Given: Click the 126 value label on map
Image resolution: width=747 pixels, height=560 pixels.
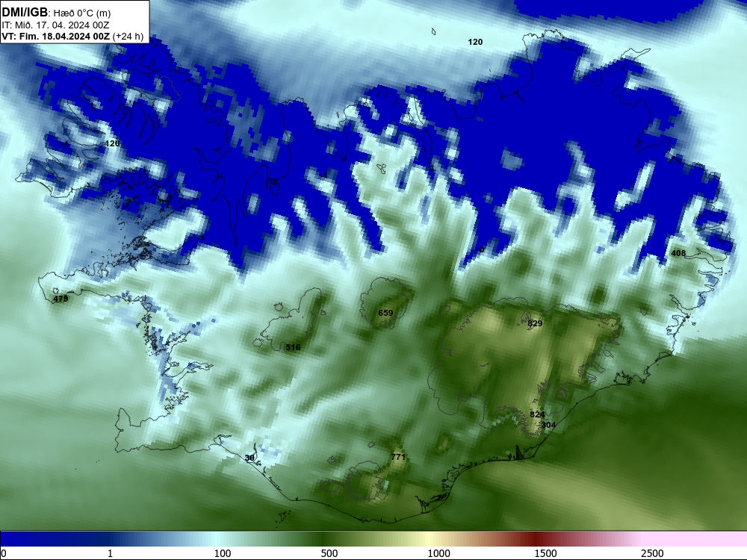Looking at the screenshot, I should point(112,143).
